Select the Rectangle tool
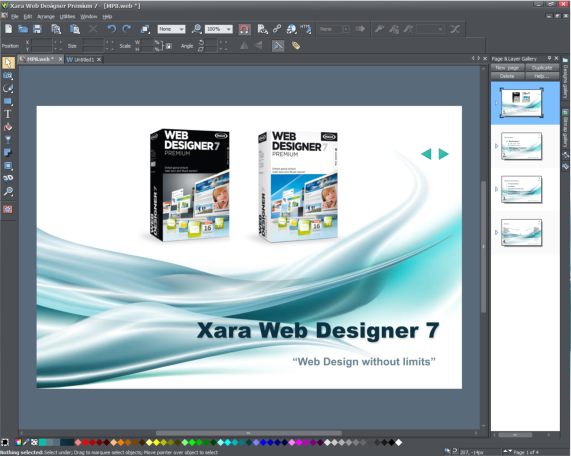 click(8, 101)
